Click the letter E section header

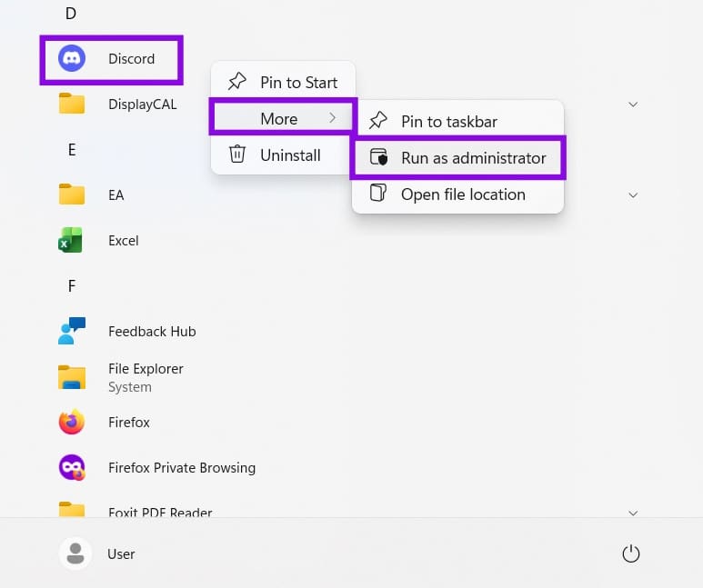coord(72,149)
